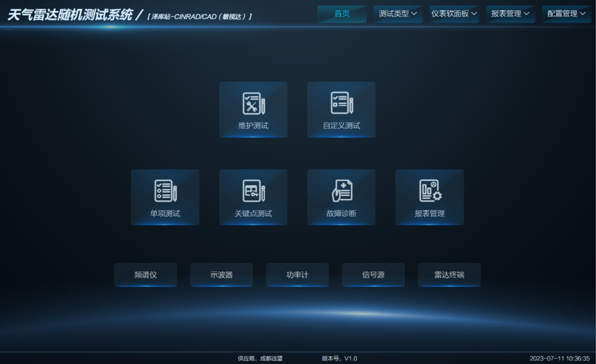This screenshot has width=596, height=364.
Task: Expand the 报表管理 top menu dropdown
Action: coord(510,14)
